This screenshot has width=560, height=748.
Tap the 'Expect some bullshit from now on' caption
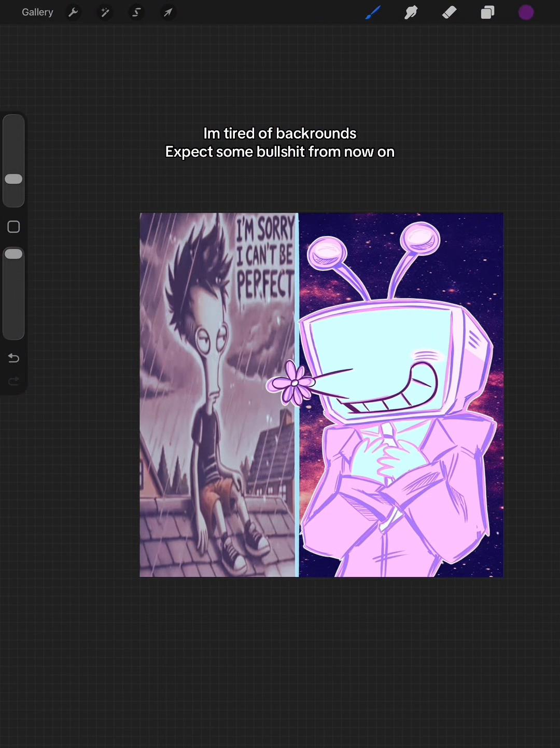(x=280, y=151)
